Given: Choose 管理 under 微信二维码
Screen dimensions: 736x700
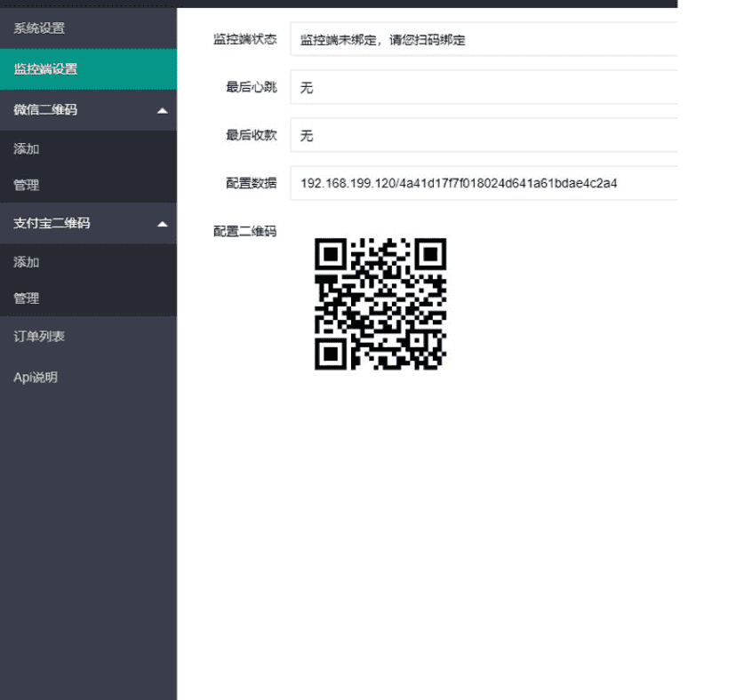Looking at the screenshot, I should (88, 185).
